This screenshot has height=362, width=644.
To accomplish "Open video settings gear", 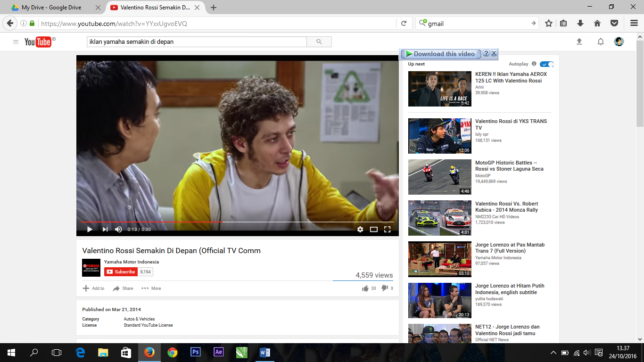I will (x=360, y=229).
